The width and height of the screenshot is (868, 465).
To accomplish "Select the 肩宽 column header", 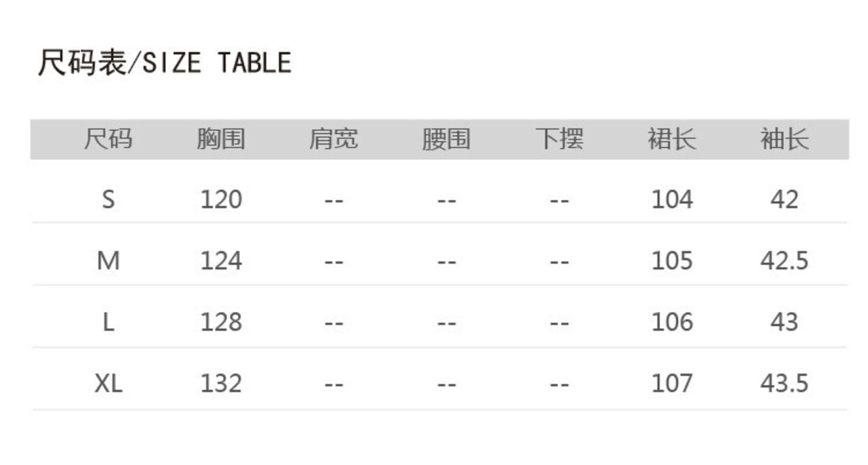I will (334, 140).
